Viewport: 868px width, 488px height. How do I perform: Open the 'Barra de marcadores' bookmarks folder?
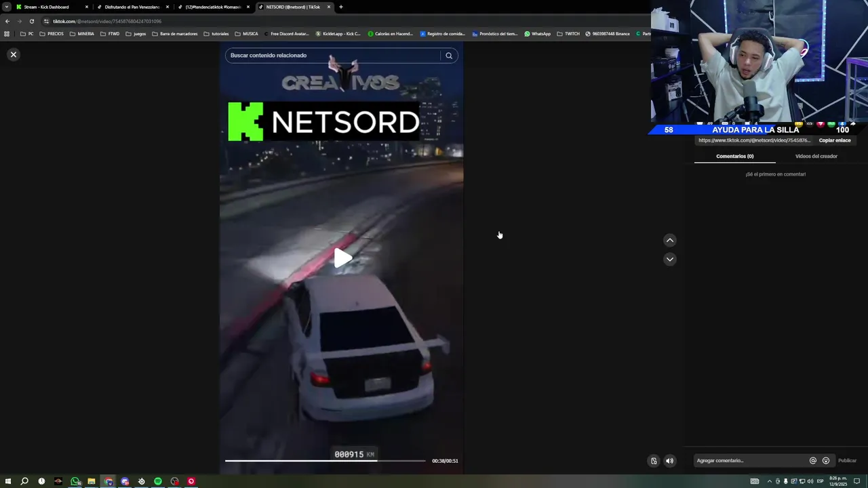coord(174,34)
